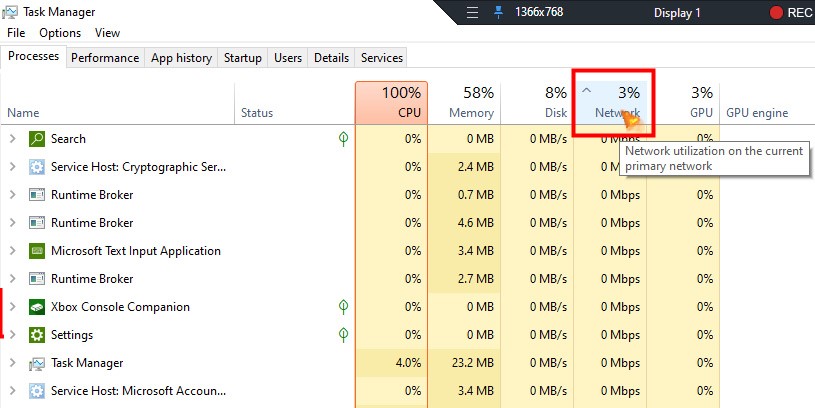Switch to the Performance tab

tap(105, 58)
